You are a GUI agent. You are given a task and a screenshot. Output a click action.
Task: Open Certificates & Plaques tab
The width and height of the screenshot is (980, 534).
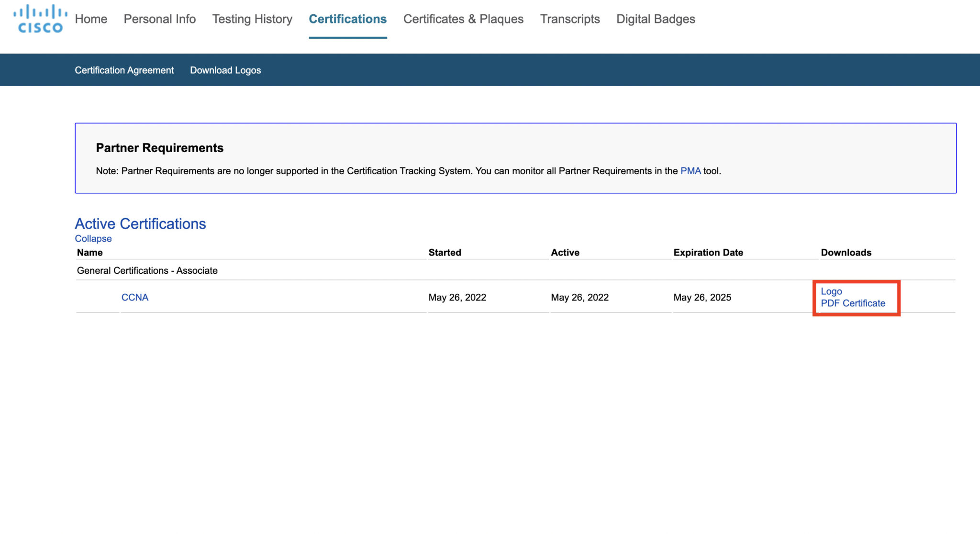pyautogui.click(x=463, y=19)
